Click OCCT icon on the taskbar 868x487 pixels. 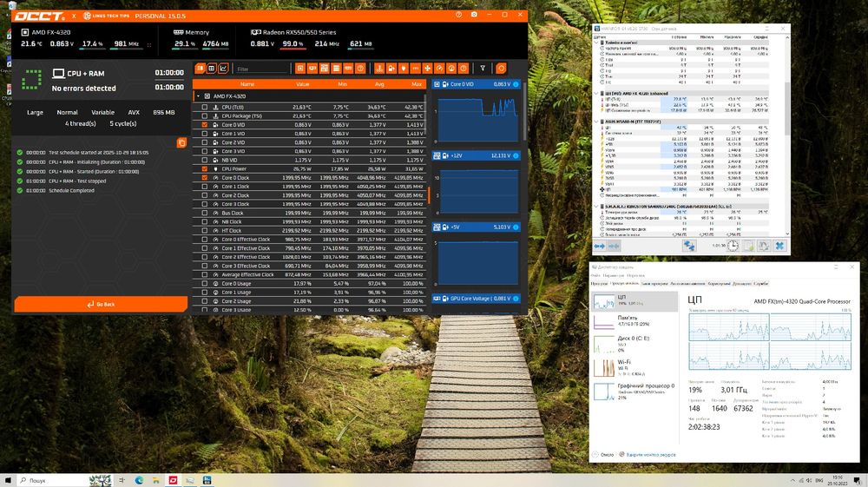point(174,480)
